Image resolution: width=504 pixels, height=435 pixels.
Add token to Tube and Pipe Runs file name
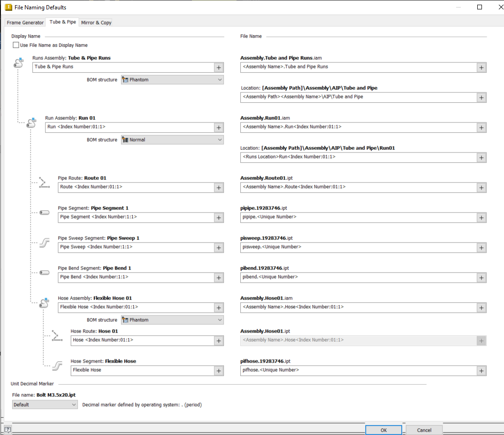481,68
